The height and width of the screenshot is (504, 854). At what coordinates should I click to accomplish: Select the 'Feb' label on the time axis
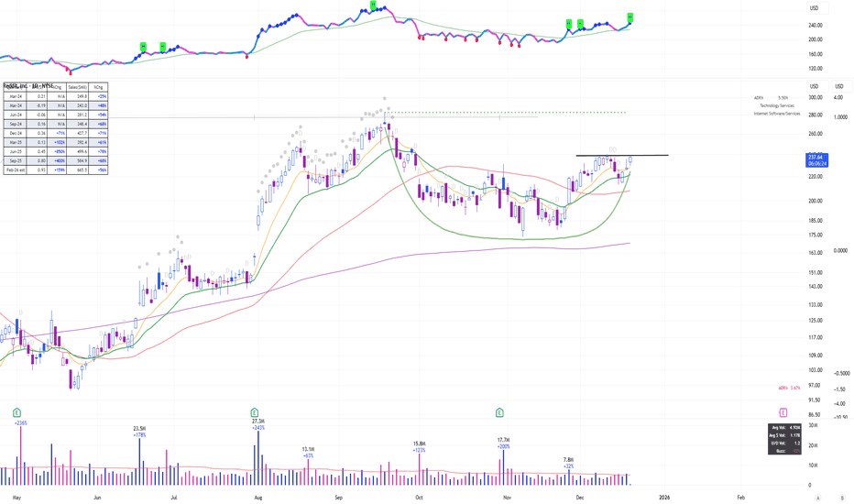click(740, 498)
